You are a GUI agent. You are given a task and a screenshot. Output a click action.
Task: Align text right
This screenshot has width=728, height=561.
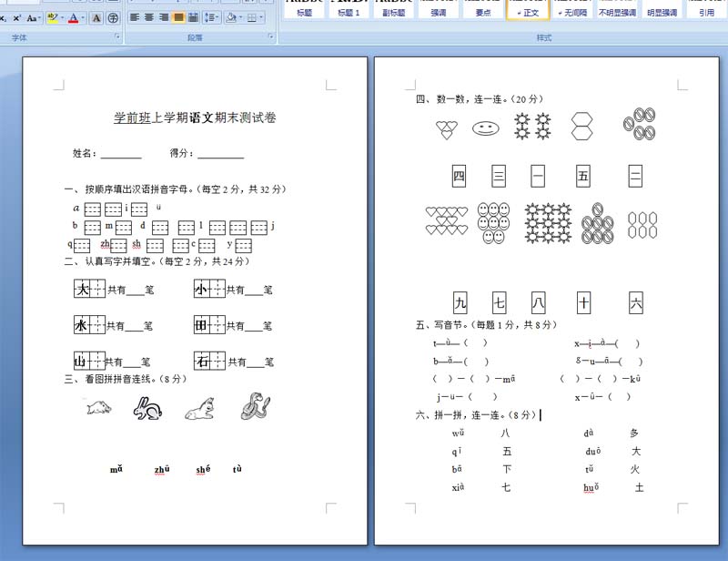click(164, 17)
